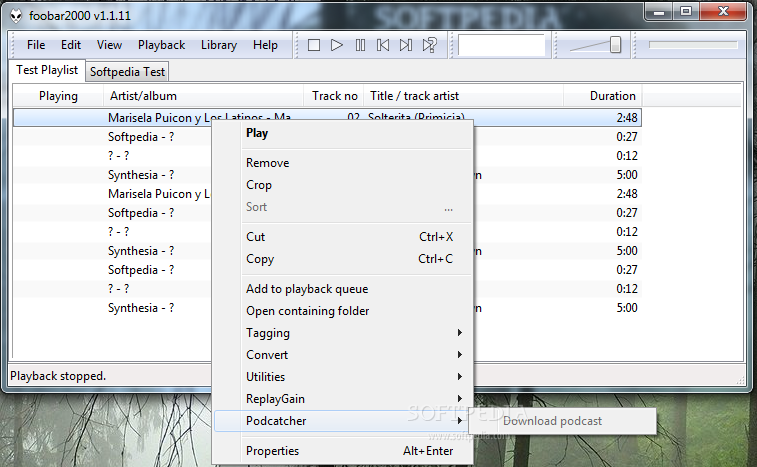Close the foobar2000 window

pyautogui.click(x=723, y=12)
